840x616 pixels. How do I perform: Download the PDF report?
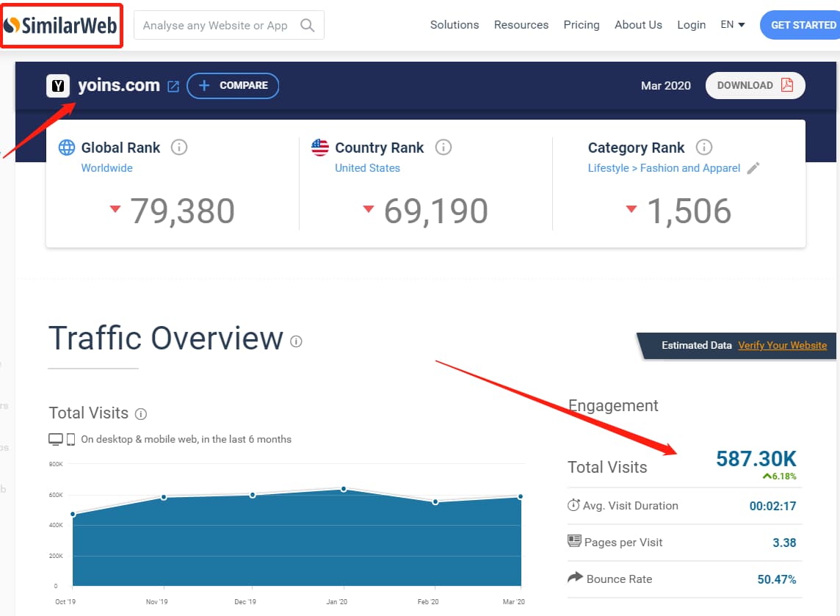pos(755,85)
